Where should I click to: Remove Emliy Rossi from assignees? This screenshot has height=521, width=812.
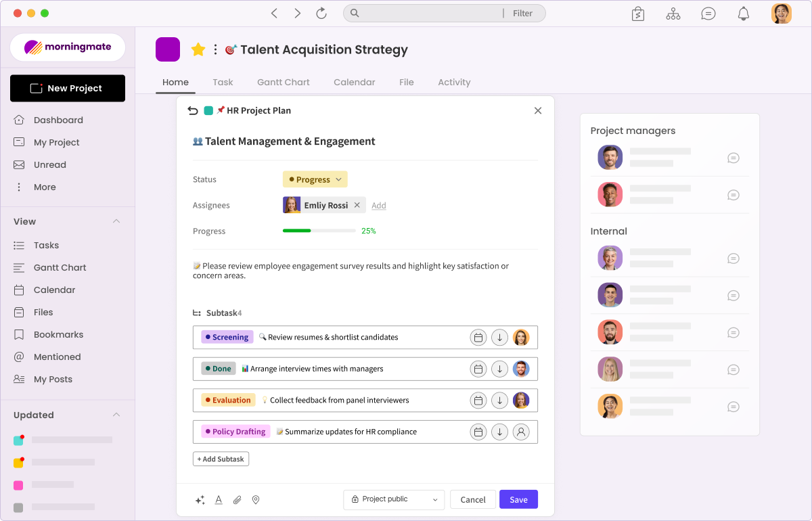click(x=357, y=204)
